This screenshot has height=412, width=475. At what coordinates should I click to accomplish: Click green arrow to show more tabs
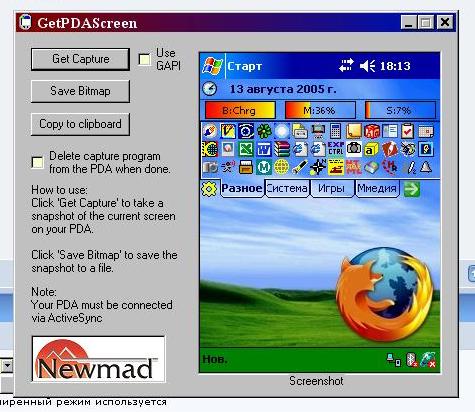tap(412, 189)
